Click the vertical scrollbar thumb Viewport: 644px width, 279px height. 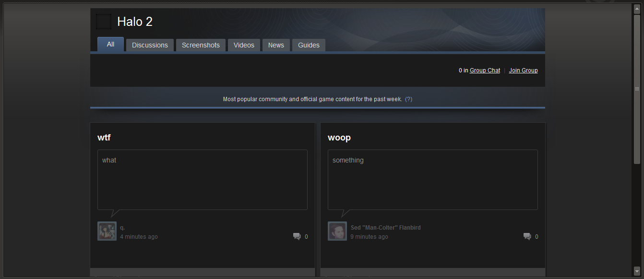pyautogui.click(x=637, y=89)
